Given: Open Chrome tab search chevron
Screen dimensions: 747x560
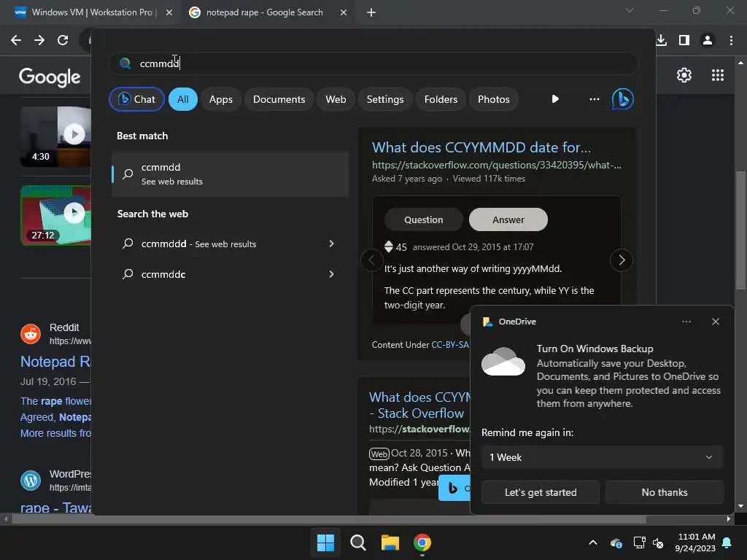Looking at the screenshot, I should [630, 10].
